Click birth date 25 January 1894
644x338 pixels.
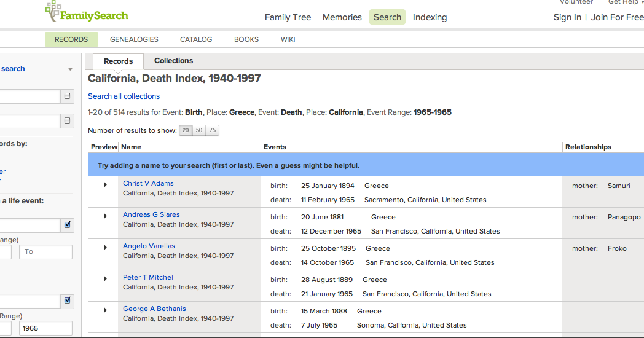coord(328,186)
